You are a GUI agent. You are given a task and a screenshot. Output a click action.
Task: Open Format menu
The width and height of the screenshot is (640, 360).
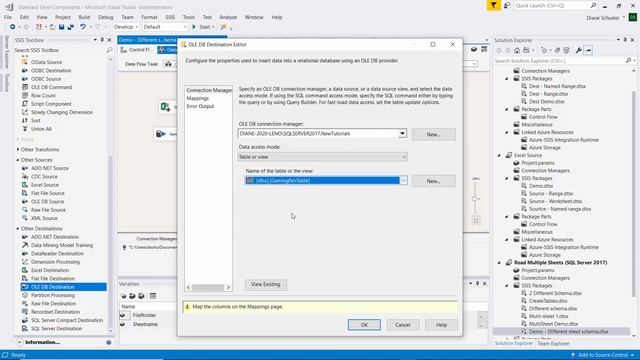pyautogui.click(x=149, y=17)
